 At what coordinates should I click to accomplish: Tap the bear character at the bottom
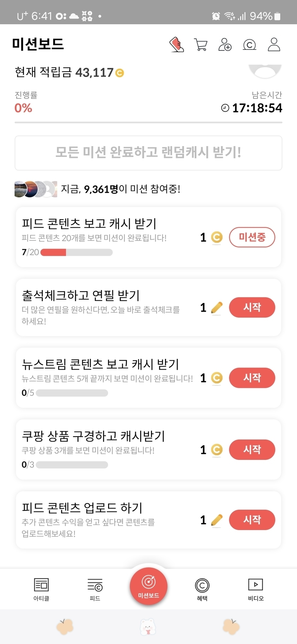[x=148, y=627]
